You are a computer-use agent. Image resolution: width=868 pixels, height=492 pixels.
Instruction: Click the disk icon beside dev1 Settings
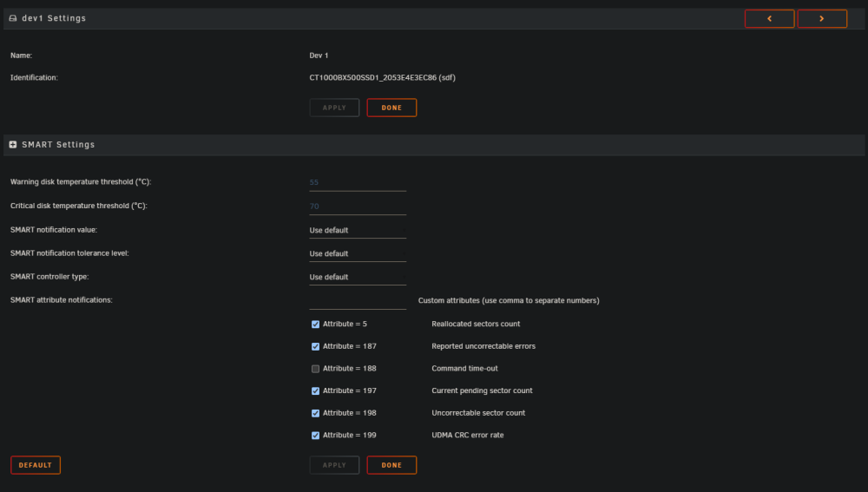[13, 18]
